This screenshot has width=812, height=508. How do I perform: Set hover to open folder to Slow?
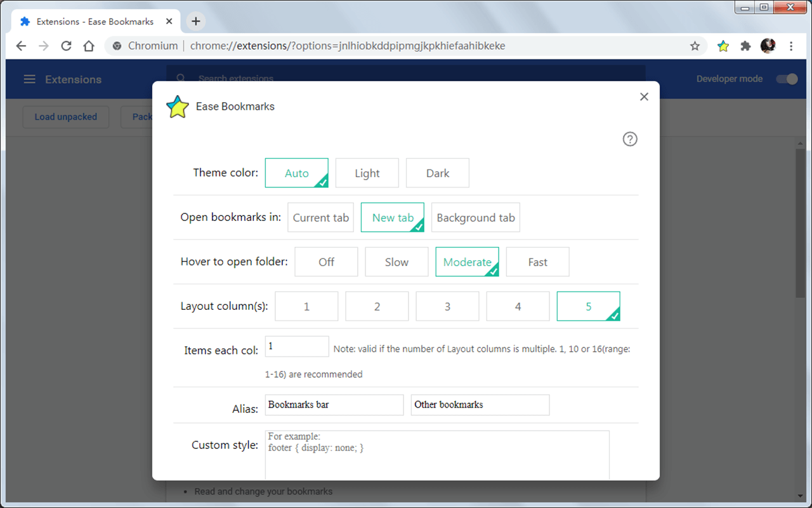[397, 262]
